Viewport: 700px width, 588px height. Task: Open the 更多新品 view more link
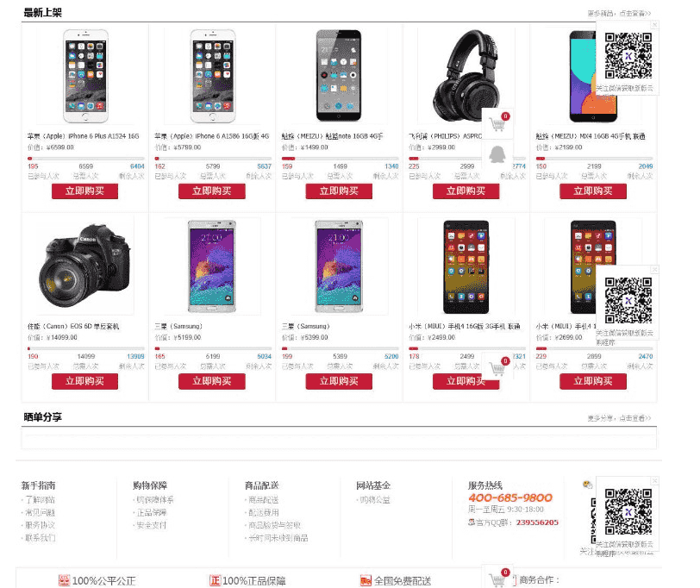[x=619, y=14]
